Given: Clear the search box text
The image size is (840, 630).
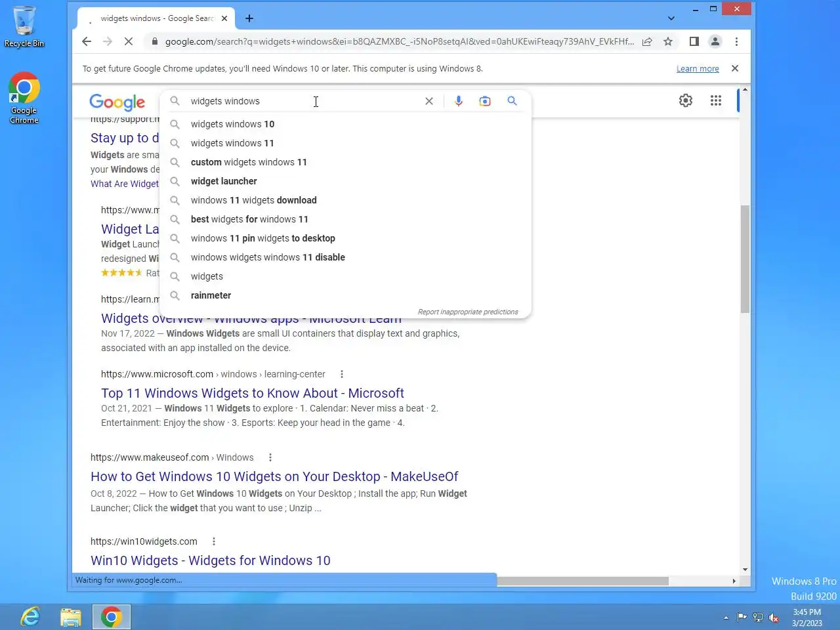Looking at the screenshot, I should pyautogui.click(x=429, y=101).
